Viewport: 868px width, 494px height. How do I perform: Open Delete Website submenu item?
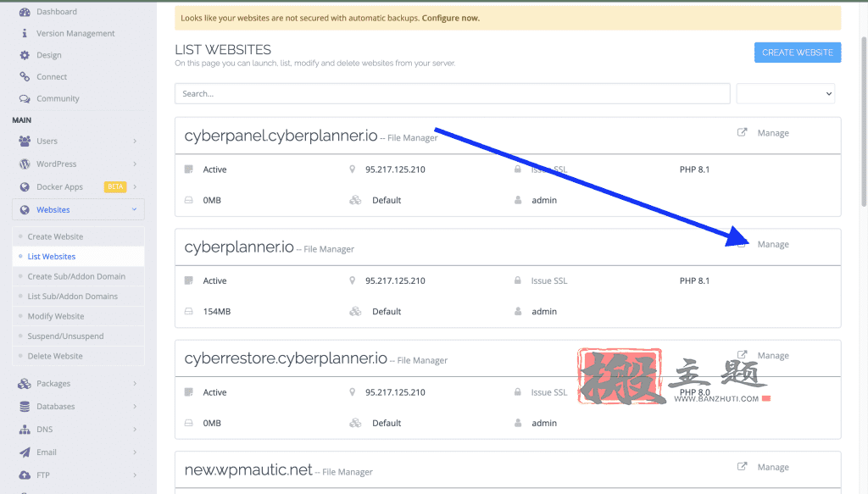[78, 356]
